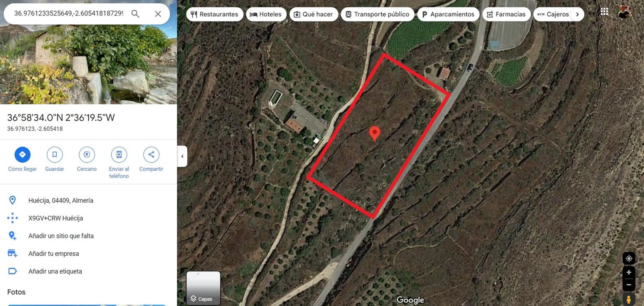Zoom out with minus button

(x=629, y=285)
